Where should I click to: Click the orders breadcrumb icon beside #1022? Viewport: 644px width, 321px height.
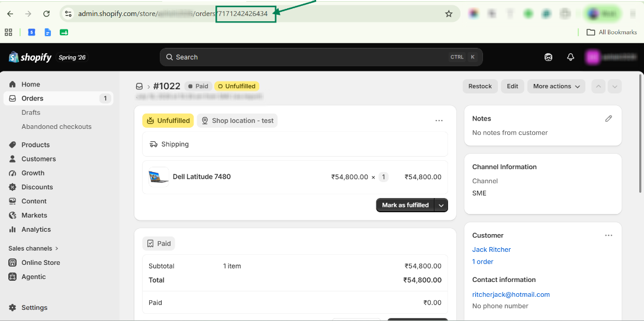point(139,86)
